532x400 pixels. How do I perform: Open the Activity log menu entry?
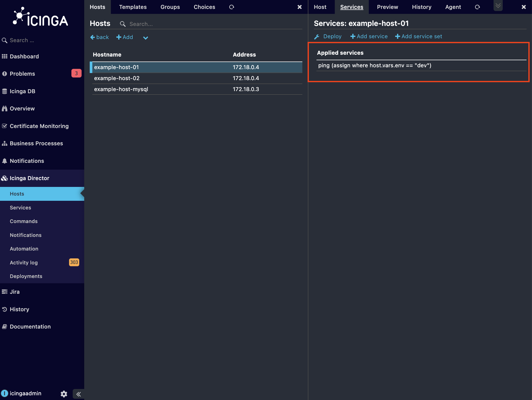tap(24, 263)
